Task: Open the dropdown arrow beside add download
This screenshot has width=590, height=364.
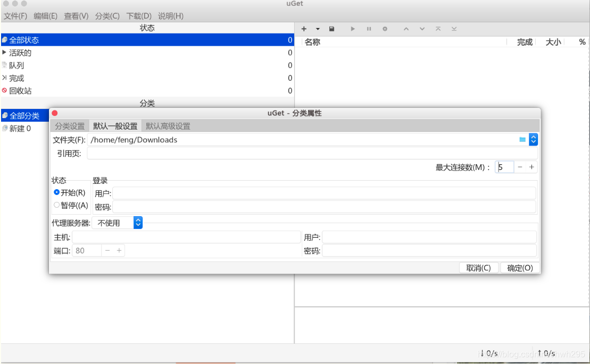Action: point(318,29)
